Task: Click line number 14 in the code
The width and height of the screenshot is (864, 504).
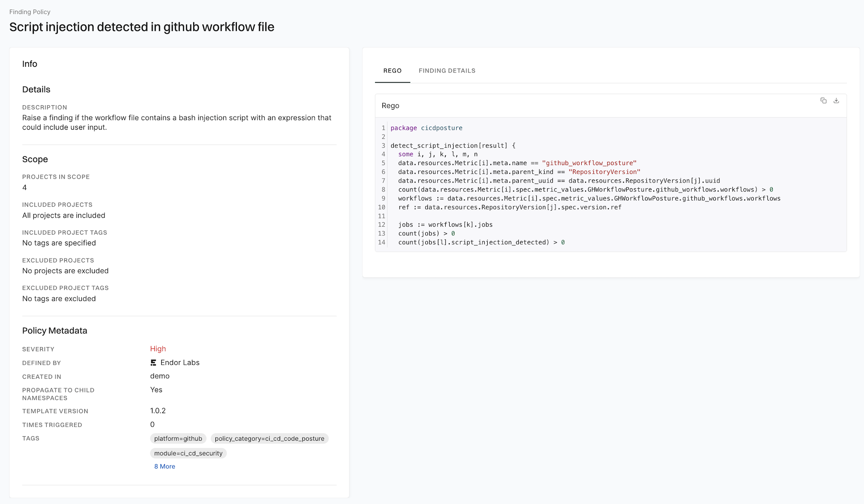Action: click(381, 242)
